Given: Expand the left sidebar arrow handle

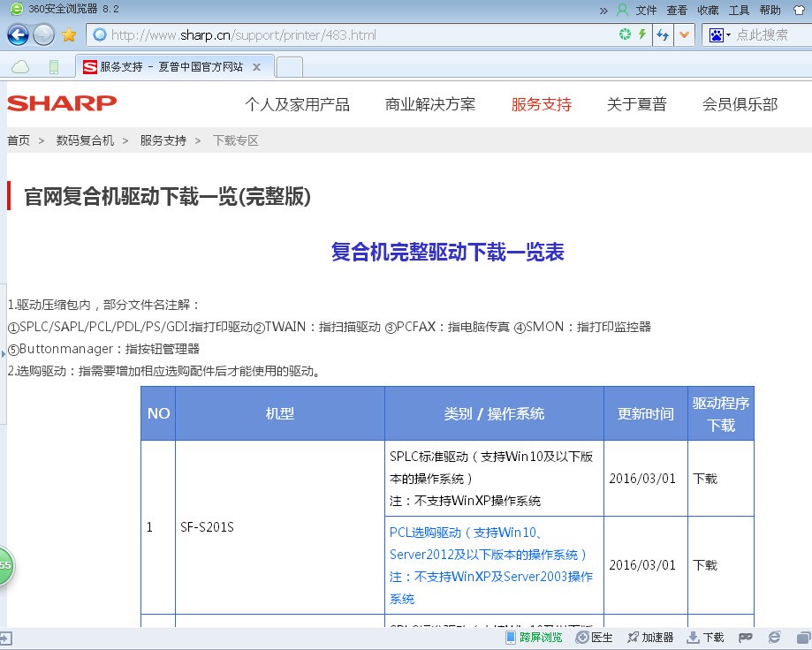Looking at the screenshot, I should pyautogui.click(x=4, y=354).
